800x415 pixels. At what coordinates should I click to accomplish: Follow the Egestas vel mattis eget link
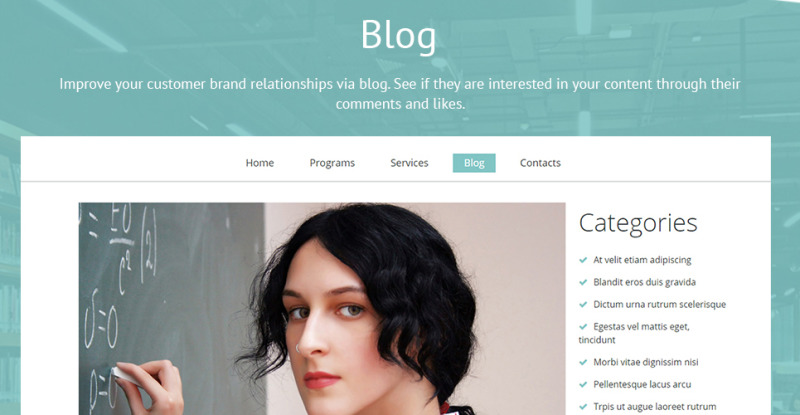pyautogui.click(x=634, y=333)
